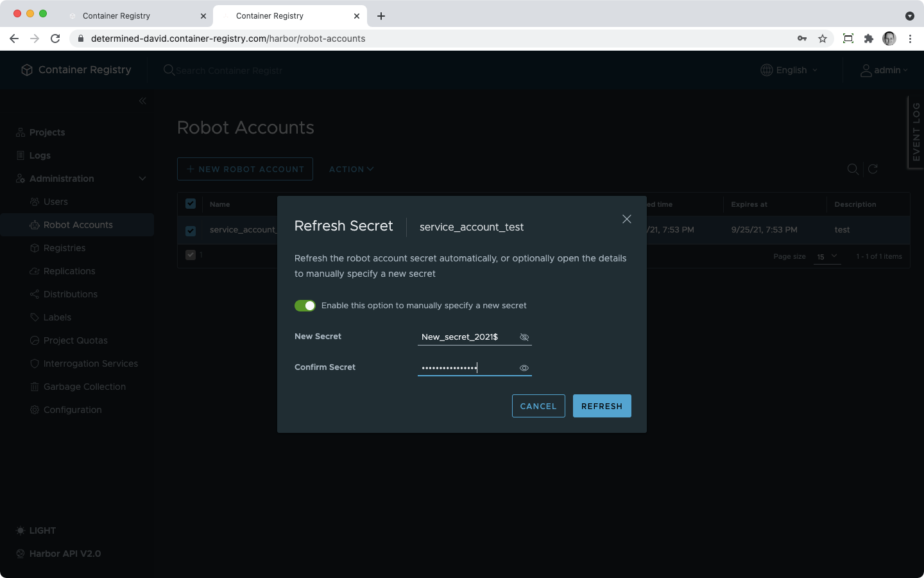
Task: Open Garbage Collection in the sidebar
Action: [x=84, y=387]
